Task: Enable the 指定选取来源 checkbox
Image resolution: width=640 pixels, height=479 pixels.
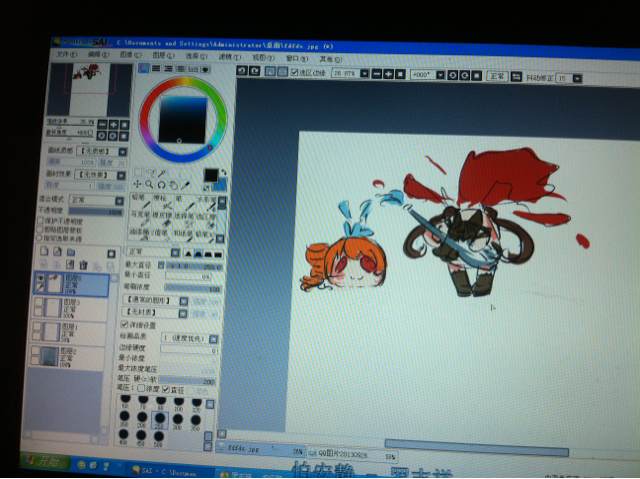Action: 40,238
